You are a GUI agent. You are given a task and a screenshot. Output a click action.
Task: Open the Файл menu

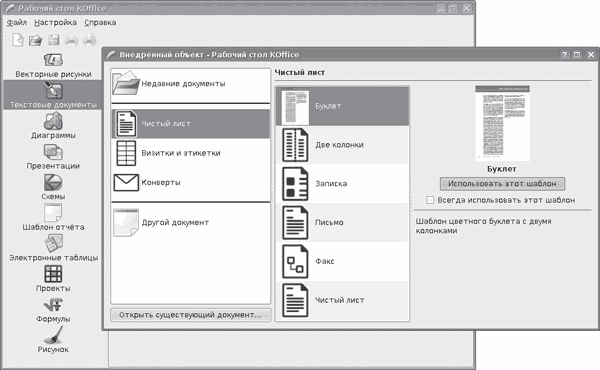tap(16, 23)
